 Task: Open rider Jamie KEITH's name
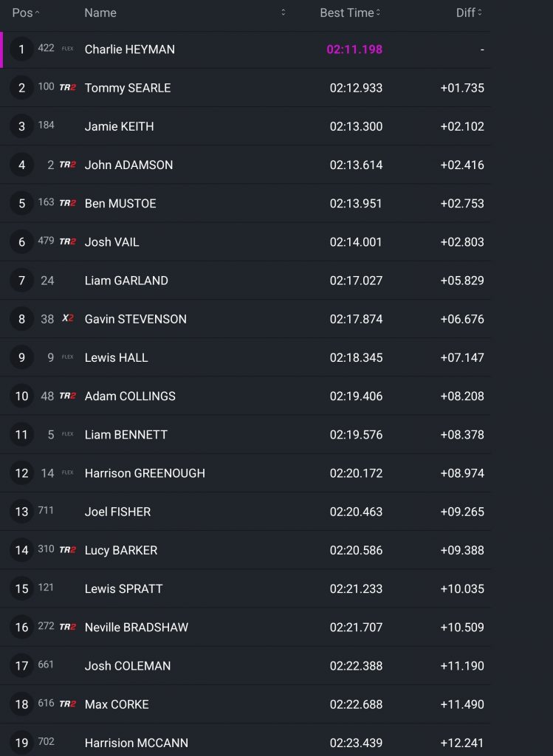tap(120, 126)
